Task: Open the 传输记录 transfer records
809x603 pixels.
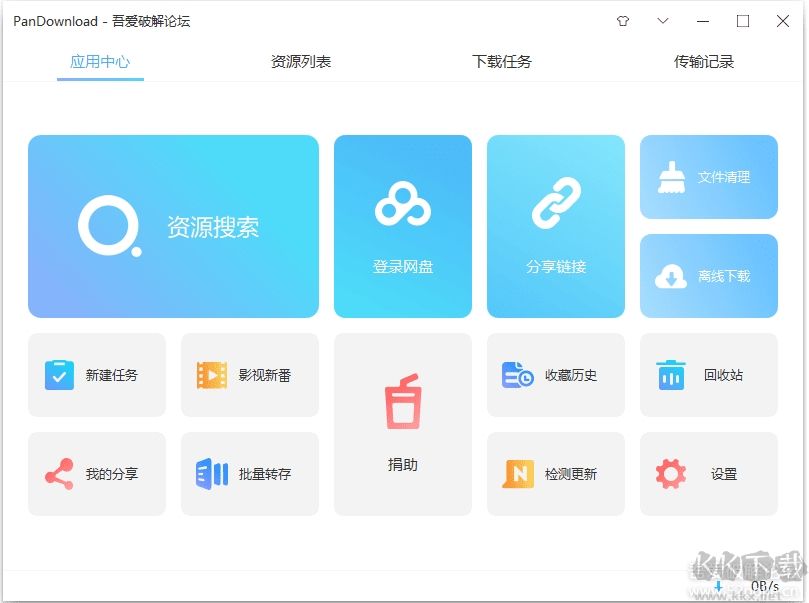Action: pos(701,61)
